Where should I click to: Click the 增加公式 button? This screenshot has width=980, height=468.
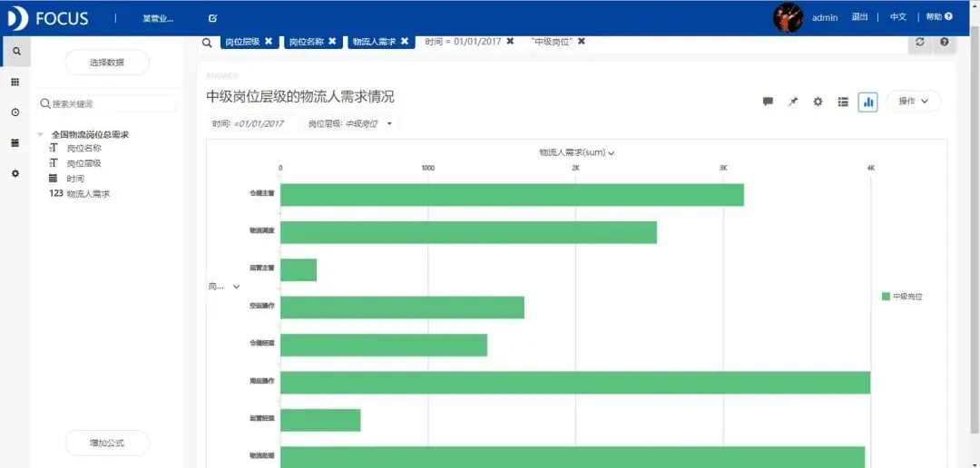[x=107, y=443]
